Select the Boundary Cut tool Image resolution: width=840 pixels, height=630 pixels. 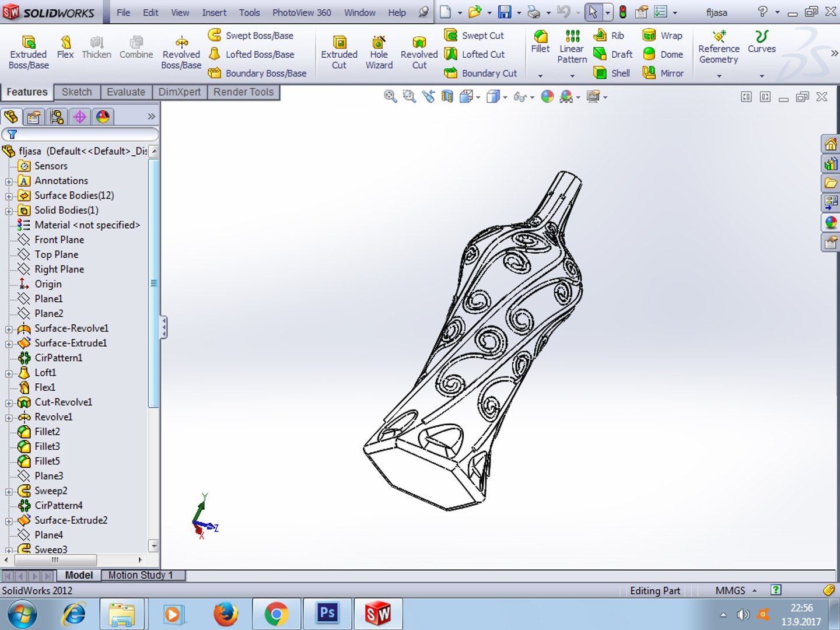click(481, 73)
